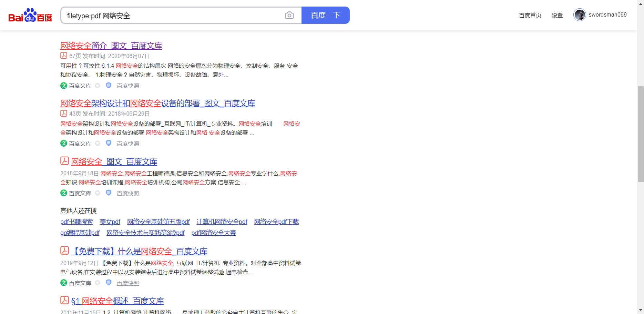Click the PDF icon under 网络安全简介 result
Image resolution: width=644 pixels, height=314 pixels.
pos(64,56)
